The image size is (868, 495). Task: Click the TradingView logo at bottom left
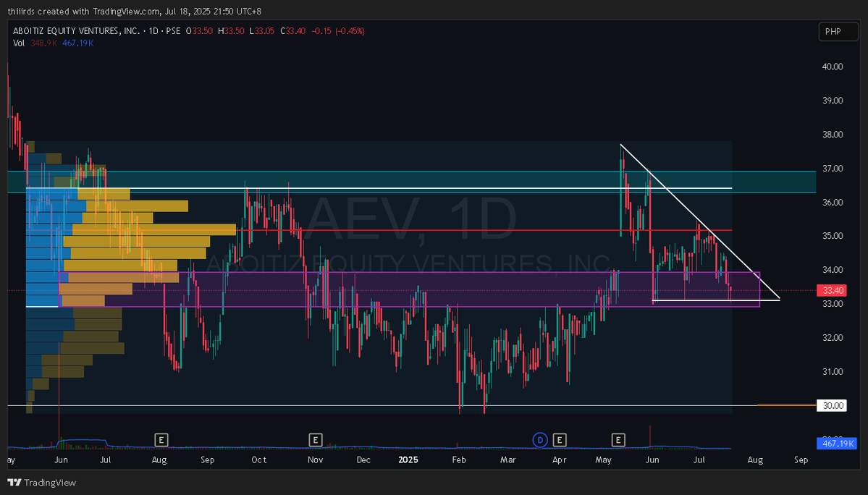pos(42,482)
